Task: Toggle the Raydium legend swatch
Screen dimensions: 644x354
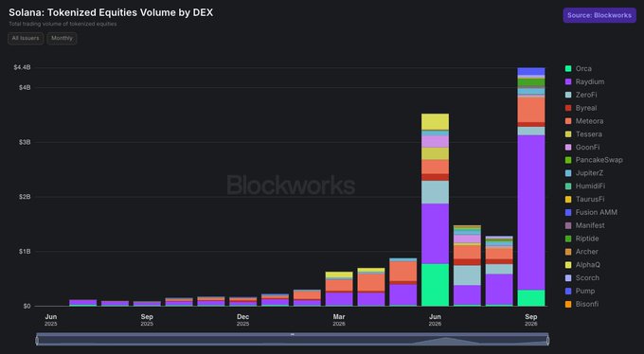Action: pos(568,81)
